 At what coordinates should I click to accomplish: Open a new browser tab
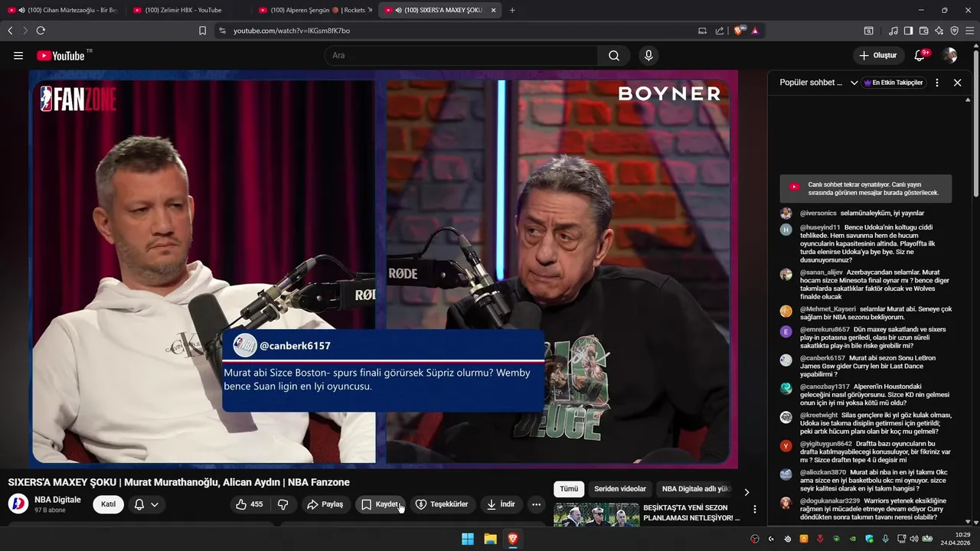512,10
